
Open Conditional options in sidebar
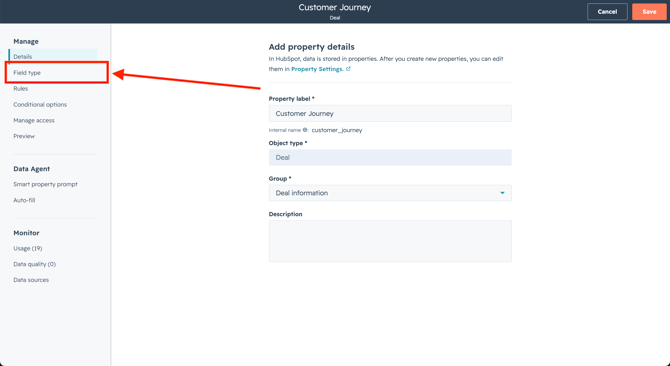[40, 104]
